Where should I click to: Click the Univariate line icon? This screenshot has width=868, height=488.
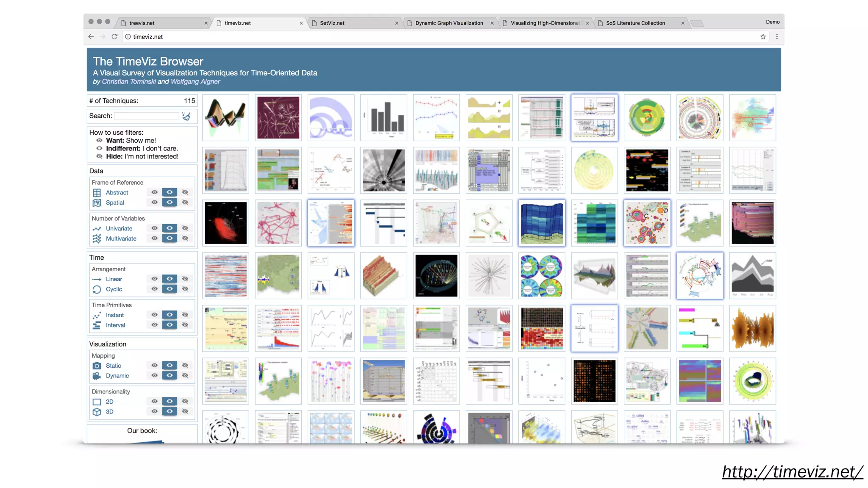point(97,229)
